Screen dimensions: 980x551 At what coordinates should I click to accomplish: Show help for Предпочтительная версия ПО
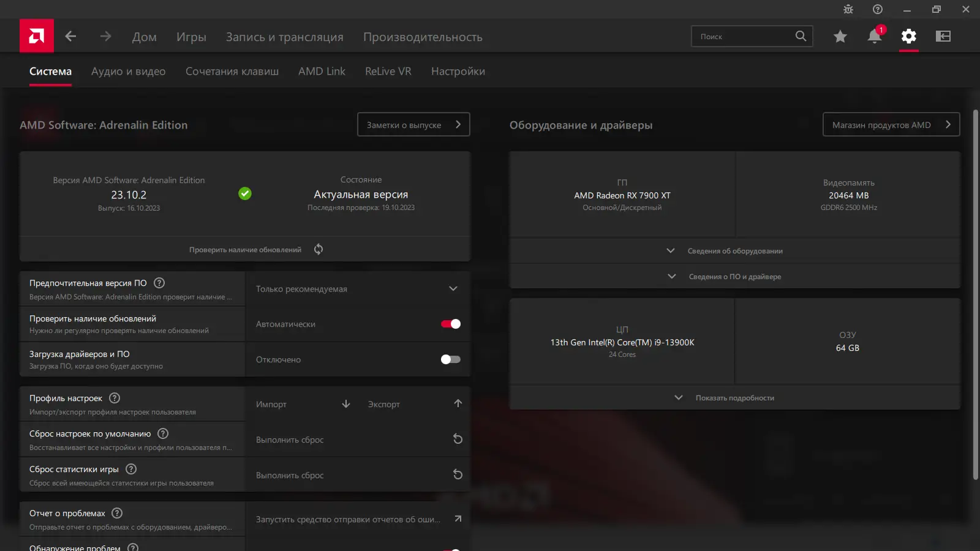(x=159, y=283)
